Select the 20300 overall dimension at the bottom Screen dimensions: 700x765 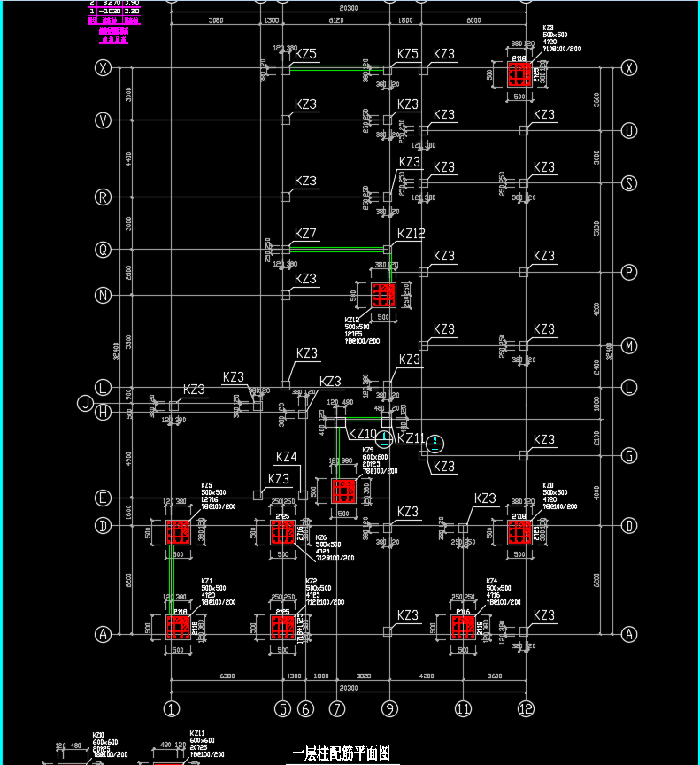click(x=348, y=688)
